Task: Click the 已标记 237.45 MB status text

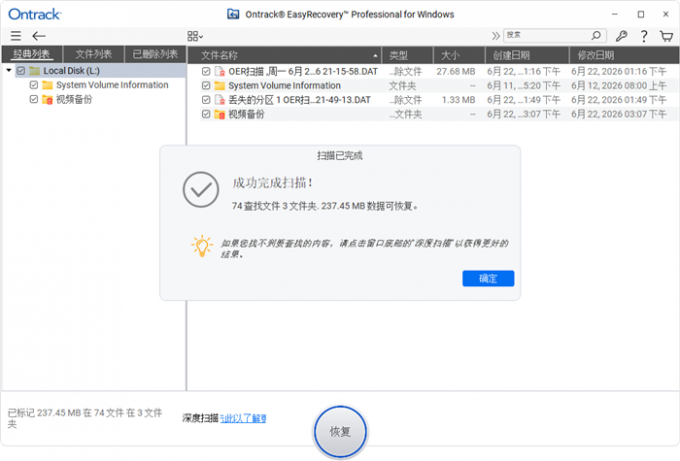Action: point(85,418)
